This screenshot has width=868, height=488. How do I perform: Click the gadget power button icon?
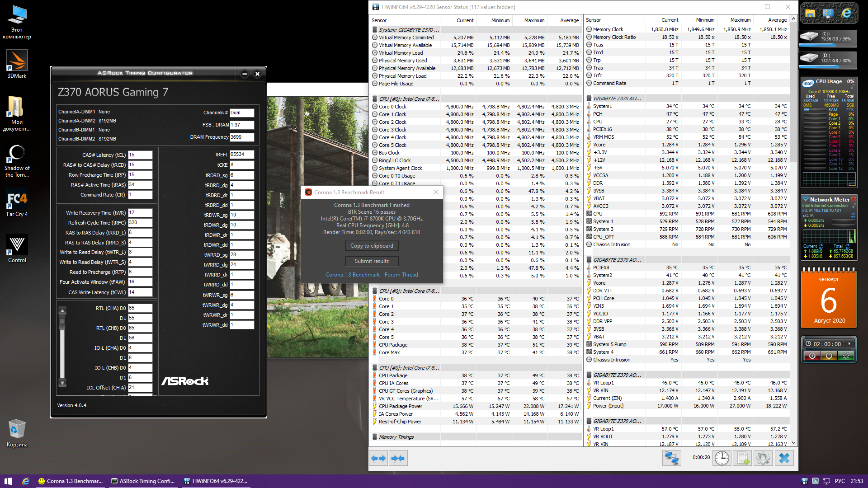(x=829, y=356)
